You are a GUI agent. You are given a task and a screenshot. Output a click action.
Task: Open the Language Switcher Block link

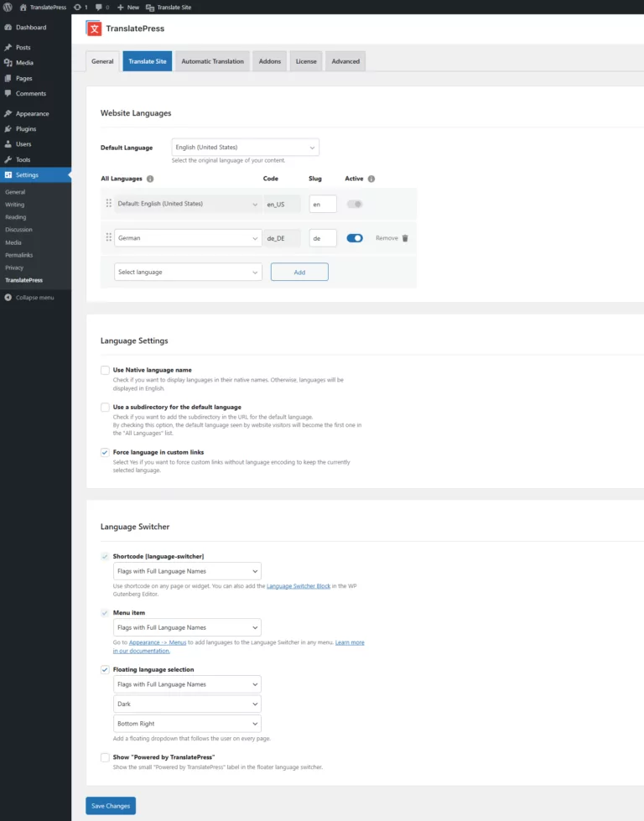(299, 586)
